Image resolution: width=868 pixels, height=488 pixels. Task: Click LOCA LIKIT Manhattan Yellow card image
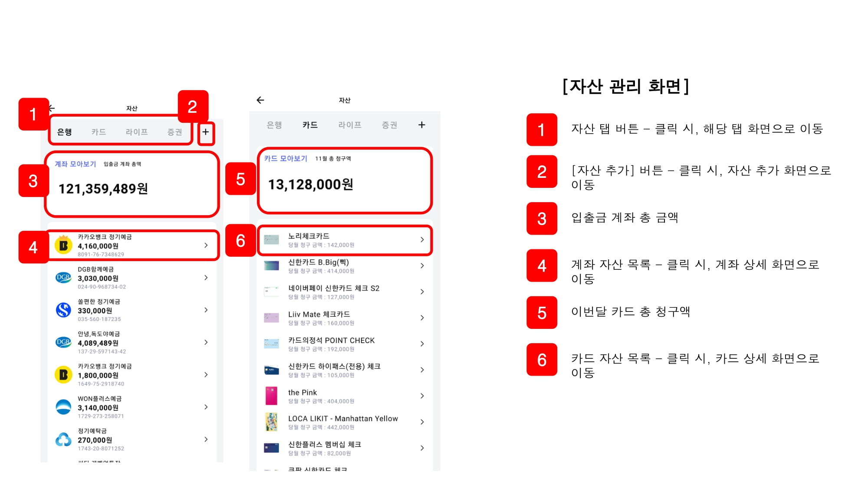[x=271, y=422]
